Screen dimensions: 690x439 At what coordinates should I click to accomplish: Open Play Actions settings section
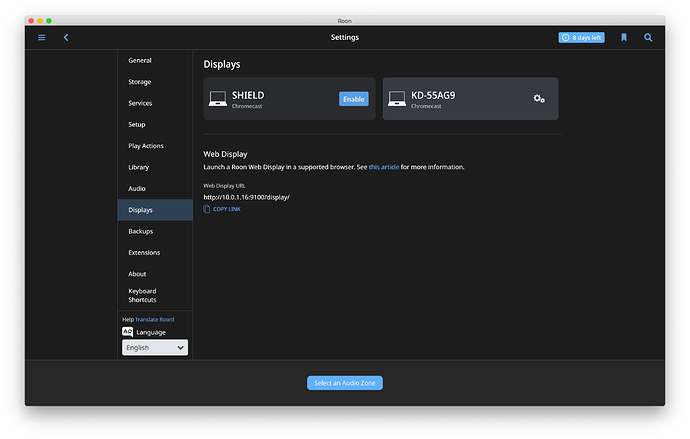tap(155, 146)
